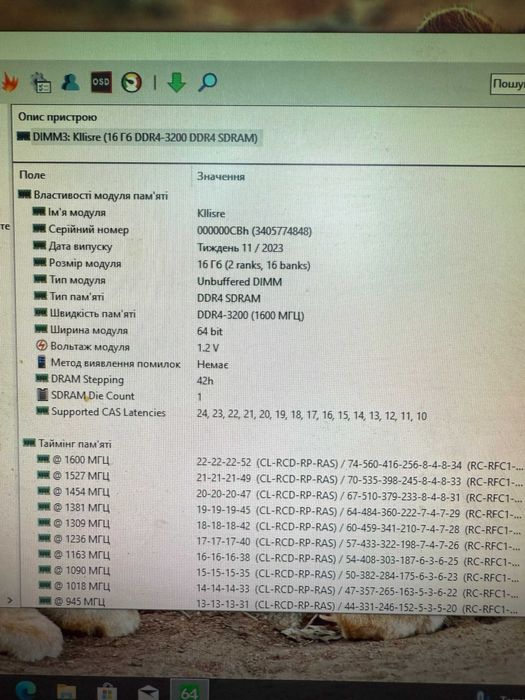Click the 64 bit width value

(x=210, y=331)
